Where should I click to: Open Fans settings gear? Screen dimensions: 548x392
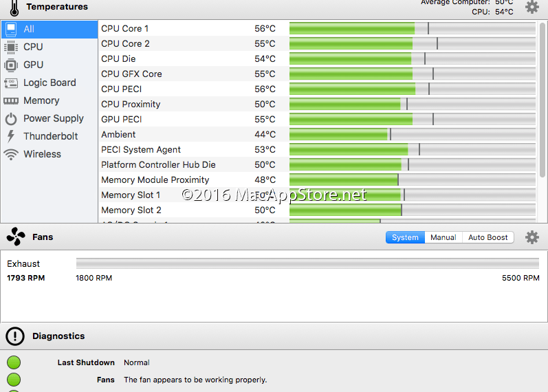[531, 237]
